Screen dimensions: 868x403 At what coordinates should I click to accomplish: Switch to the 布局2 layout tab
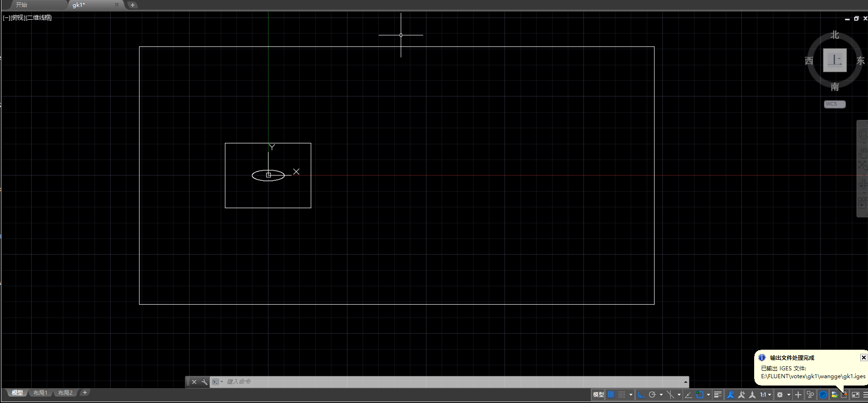click(x=65, y=393)
